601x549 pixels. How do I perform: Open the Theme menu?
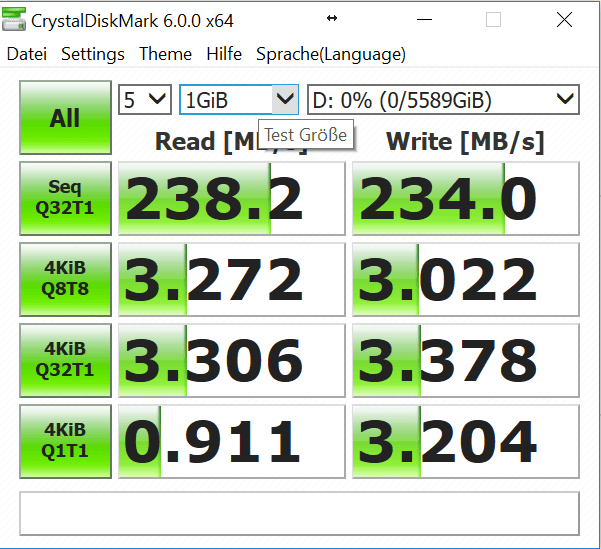[165, 54]
